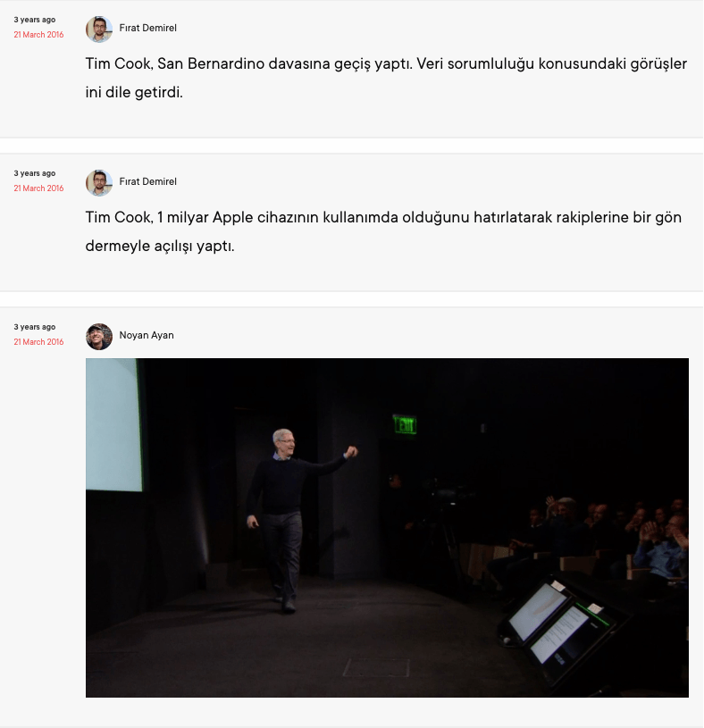Open Fırat Demirel's name in first post

(147, 28)
